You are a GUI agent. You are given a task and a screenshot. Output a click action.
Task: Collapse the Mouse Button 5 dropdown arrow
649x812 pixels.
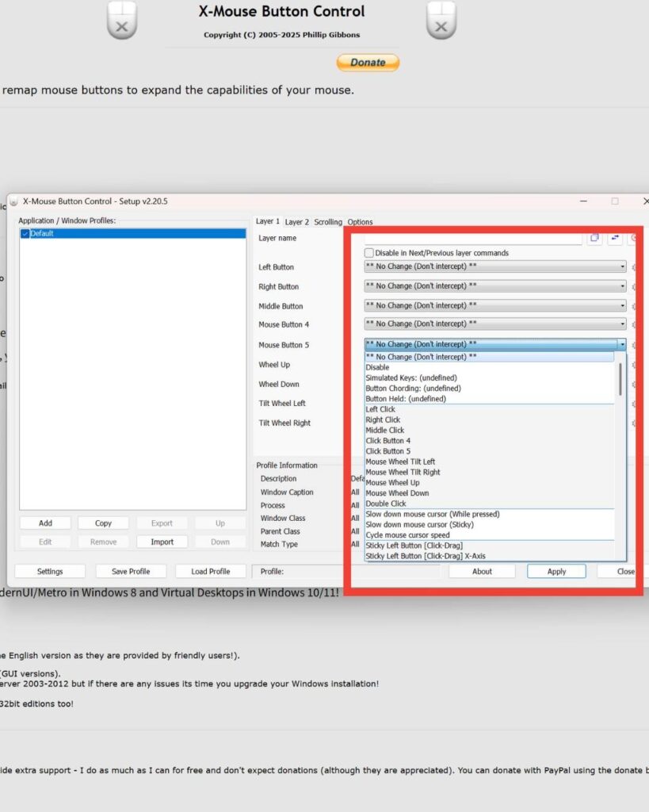(621, 344)
